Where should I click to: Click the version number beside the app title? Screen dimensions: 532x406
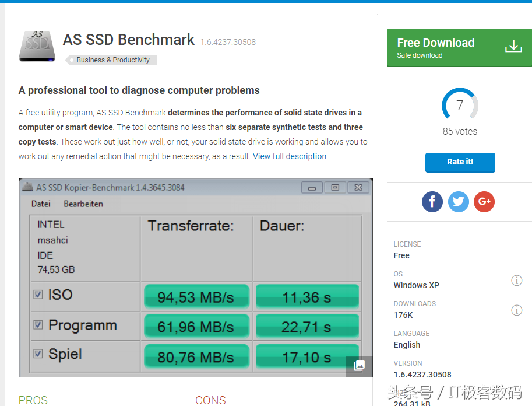click(228, 42)
